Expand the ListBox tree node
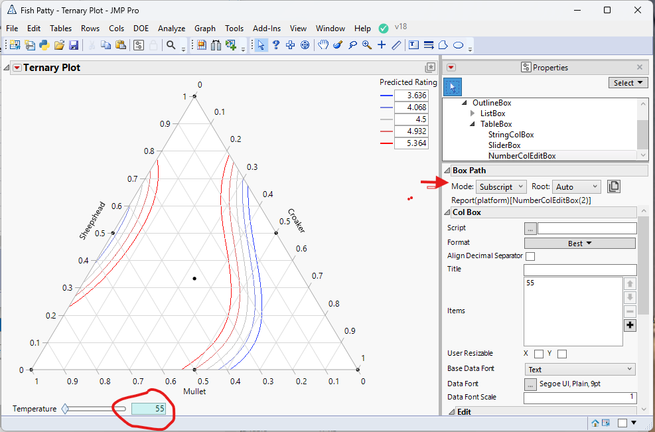This screenshot has height=432, width=655. point(473,114)
